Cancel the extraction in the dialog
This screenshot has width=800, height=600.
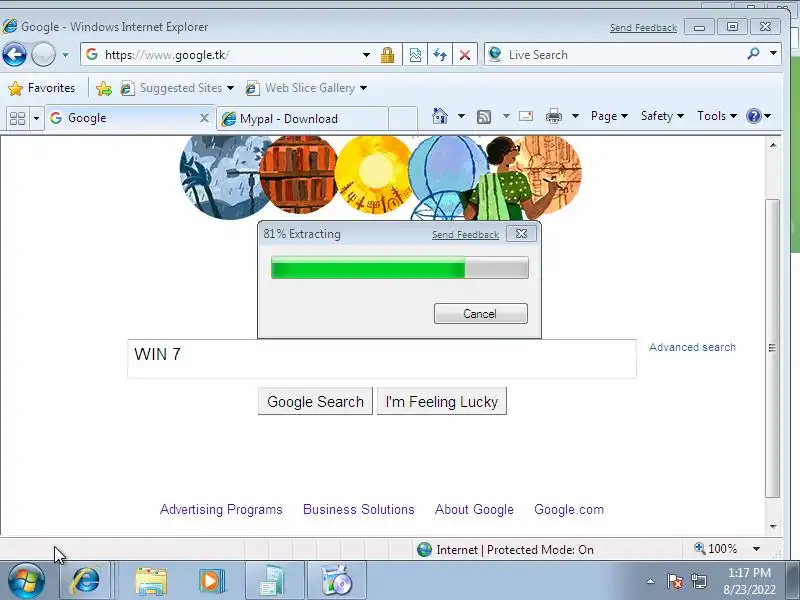[481, 313]
